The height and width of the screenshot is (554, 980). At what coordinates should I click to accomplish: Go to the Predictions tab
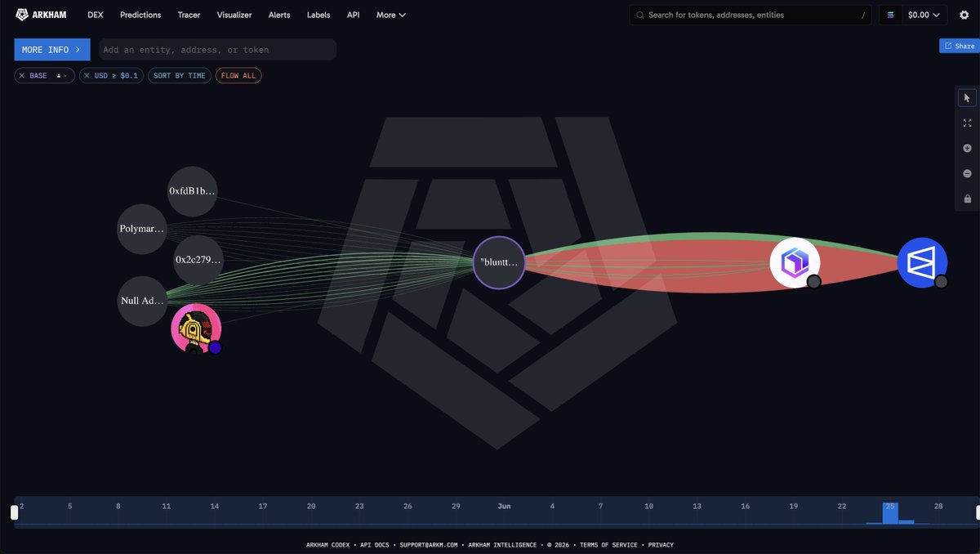click(x=140, y=15)
